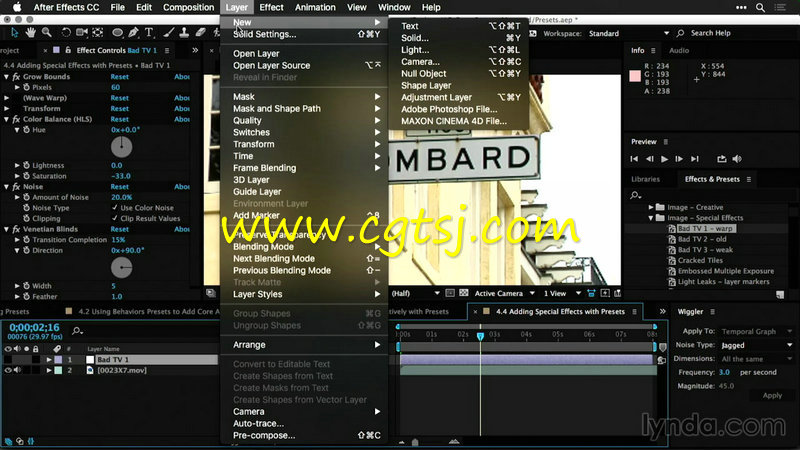Select the Rotation tool

click(x=66, y=33)
